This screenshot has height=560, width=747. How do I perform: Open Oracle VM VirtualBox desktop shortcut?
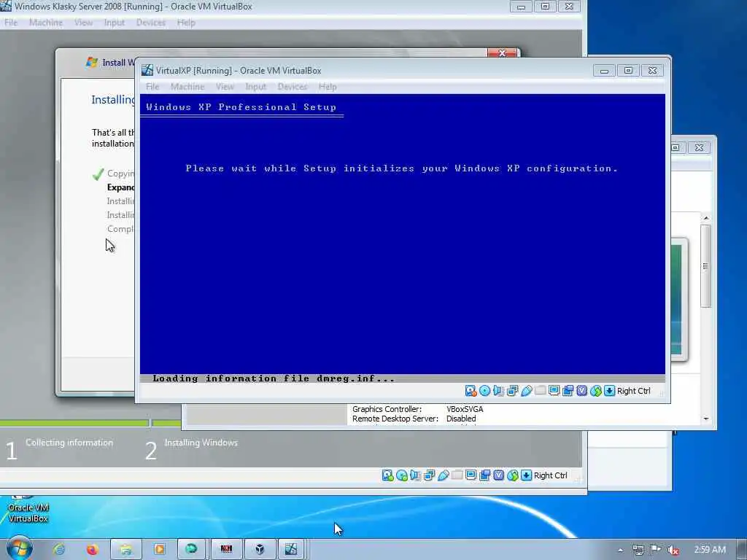point(28,510)
